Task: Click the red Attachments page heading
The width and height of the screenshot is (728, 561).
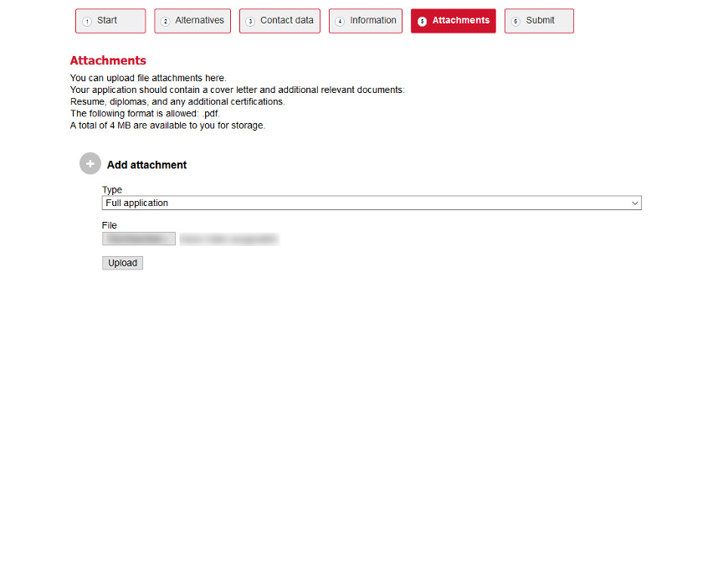Action: (x=108, y=60)
